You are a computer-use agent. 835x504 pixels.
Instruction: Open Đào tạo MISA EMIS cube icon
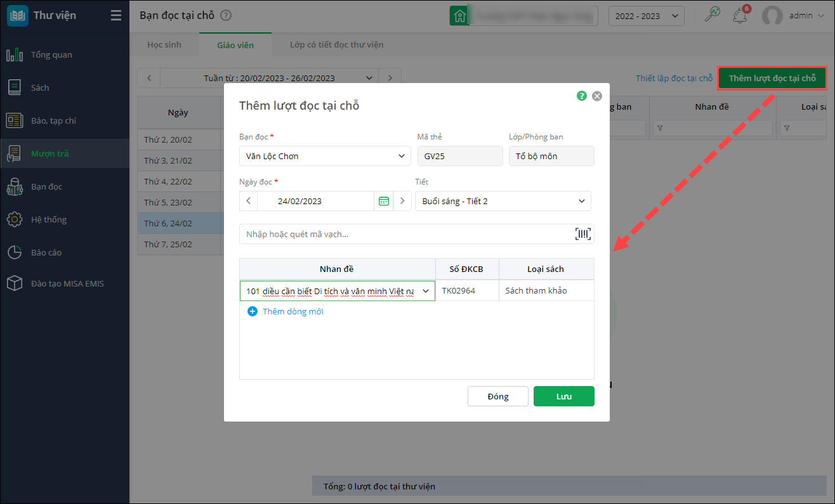pyautogui.click(x=15, y=284)
